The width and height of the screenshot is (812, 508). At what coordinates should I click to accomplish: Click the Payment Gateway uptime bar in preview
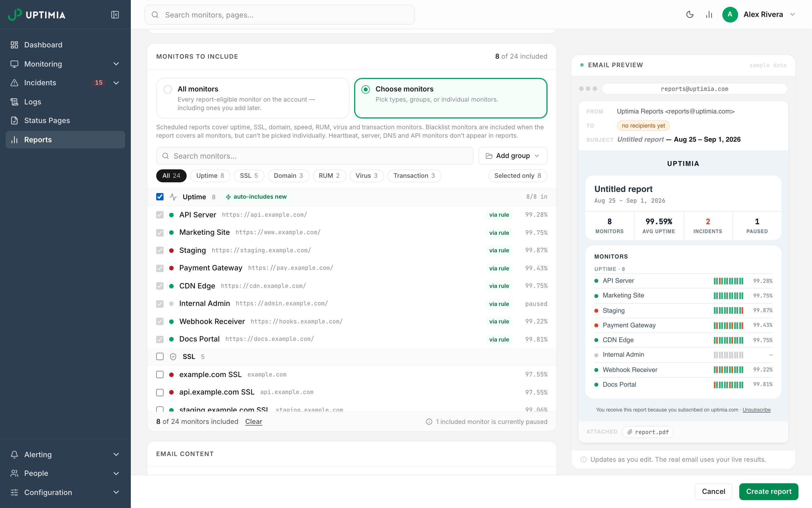tap(729, 326)
